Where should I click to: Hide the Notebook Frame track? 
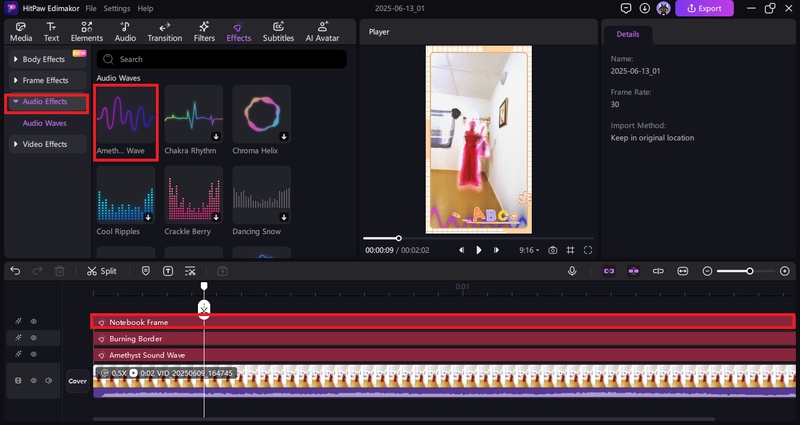point(33,322)
